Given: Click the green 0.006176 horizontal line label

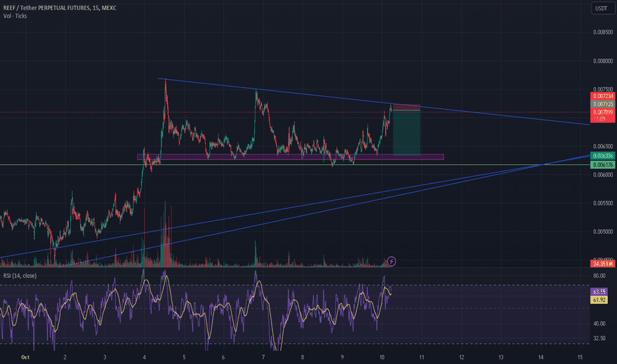Looking at the screenshot, I should coord(603,165).
